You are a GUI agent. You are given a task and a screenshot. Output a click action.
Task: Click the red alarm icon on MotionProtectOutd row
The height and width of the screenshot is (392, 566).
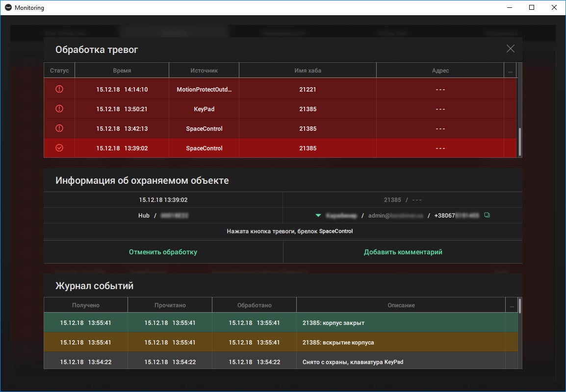59,89
